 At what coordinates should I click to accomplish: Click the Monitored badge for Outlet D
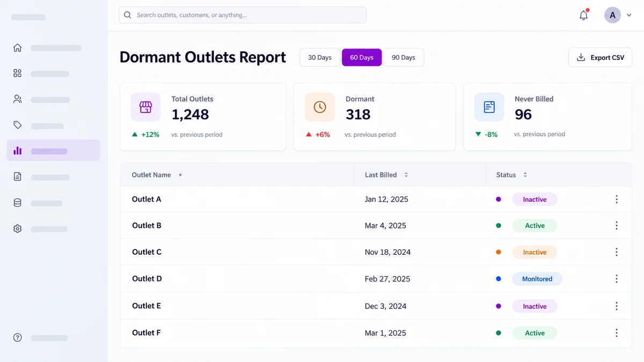click(537, 279)
